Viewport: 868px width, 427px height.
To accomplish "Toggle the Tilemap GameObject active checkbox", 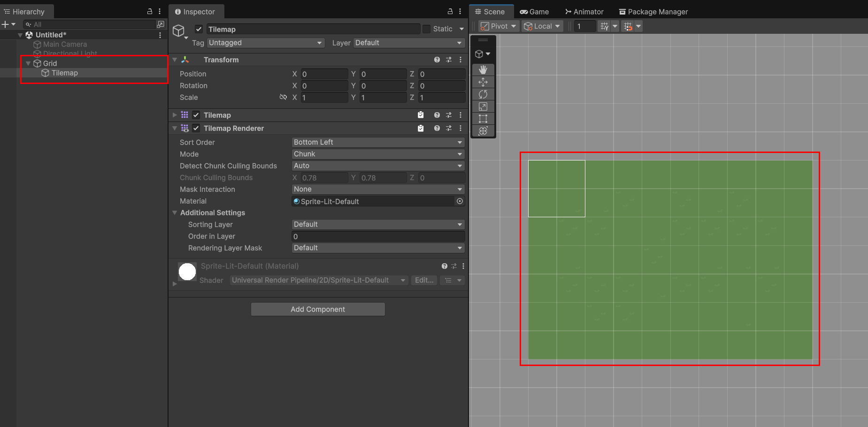I will [x=199, y=29].
